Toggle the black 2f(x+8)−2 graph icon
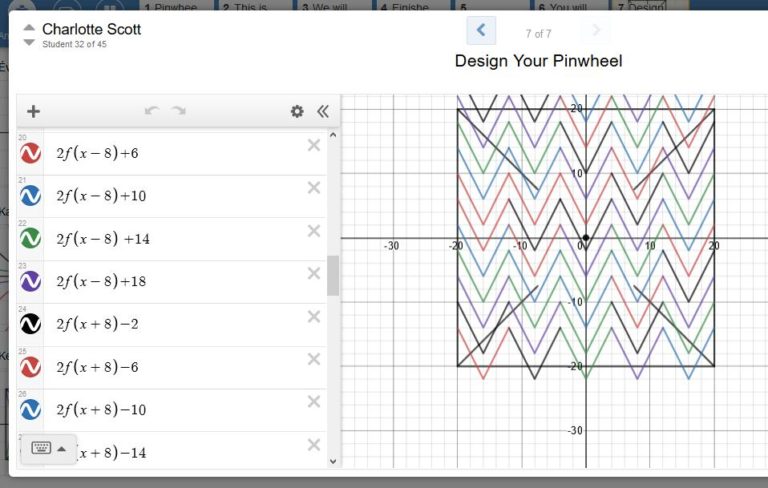The height and width of the screenshot is (488, 768). [30, 324]
